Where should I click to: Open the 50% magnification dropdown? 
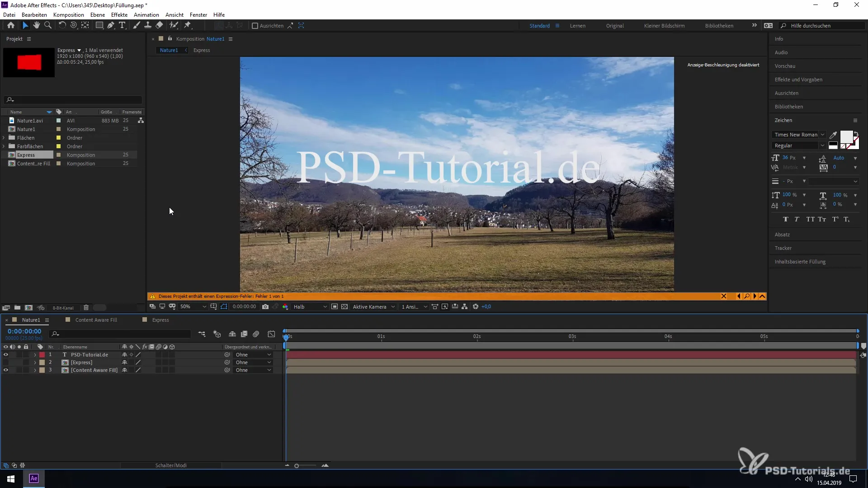[x=193, y=306]
